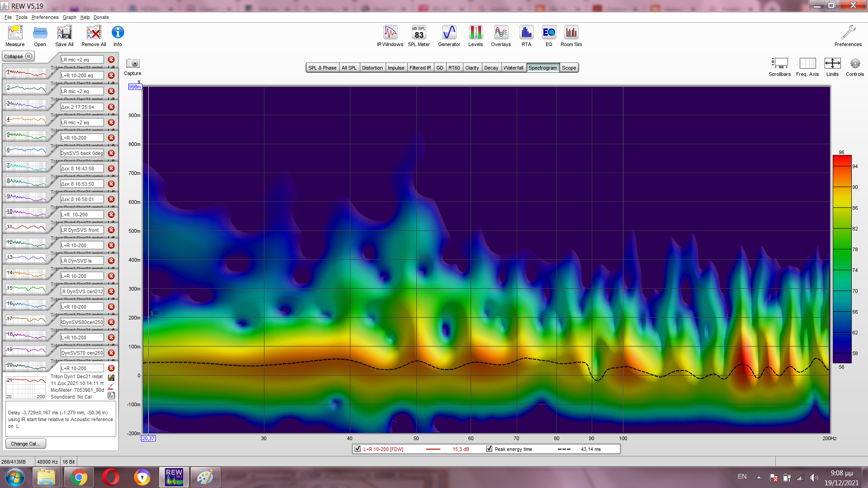Toggle the Freq. Axis mode
Image resolution: width=868 pixels, height=488 pixels.
(x=807, y=64)
